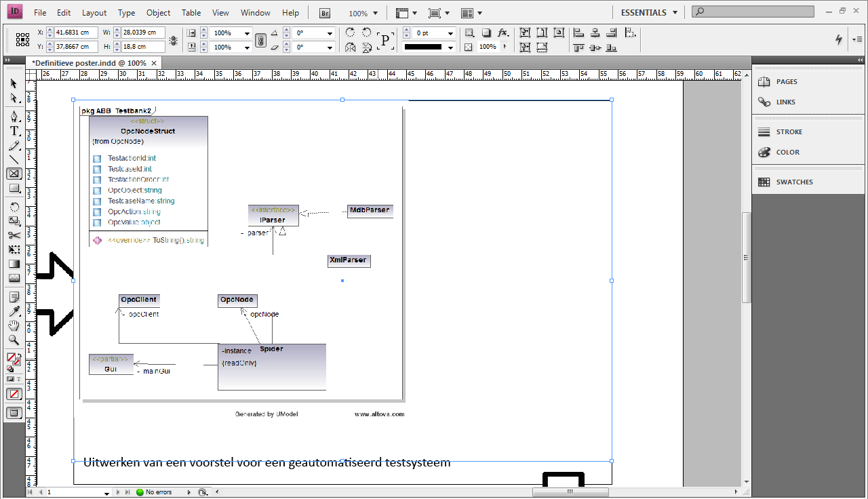Toggle constrain proportions for scaling link
Viewport: 868px width, 499px height.
click(260, 40)
